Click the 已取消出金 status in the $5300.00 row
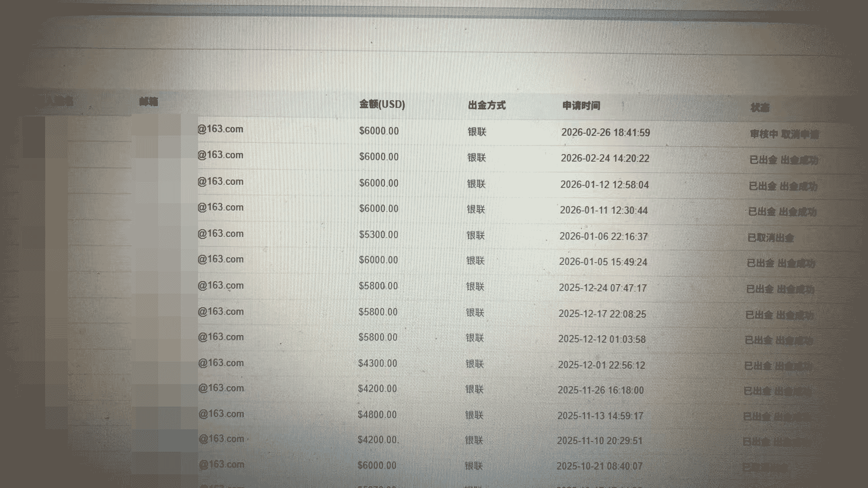The height and width of the screenshot is (488, 868). click(x=770, y=238)
